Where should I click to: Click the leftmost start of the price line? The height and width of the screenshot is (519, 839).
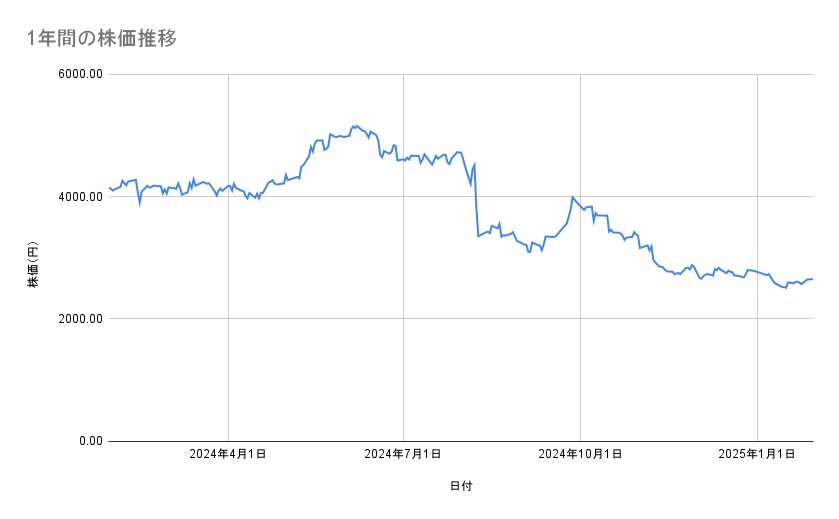click(109, 187)
